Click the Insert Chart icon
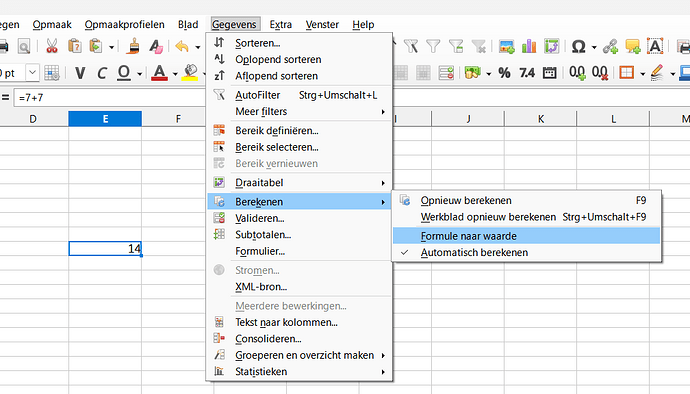The width and height of the screenshot is (690, 394). coord(529,46)
